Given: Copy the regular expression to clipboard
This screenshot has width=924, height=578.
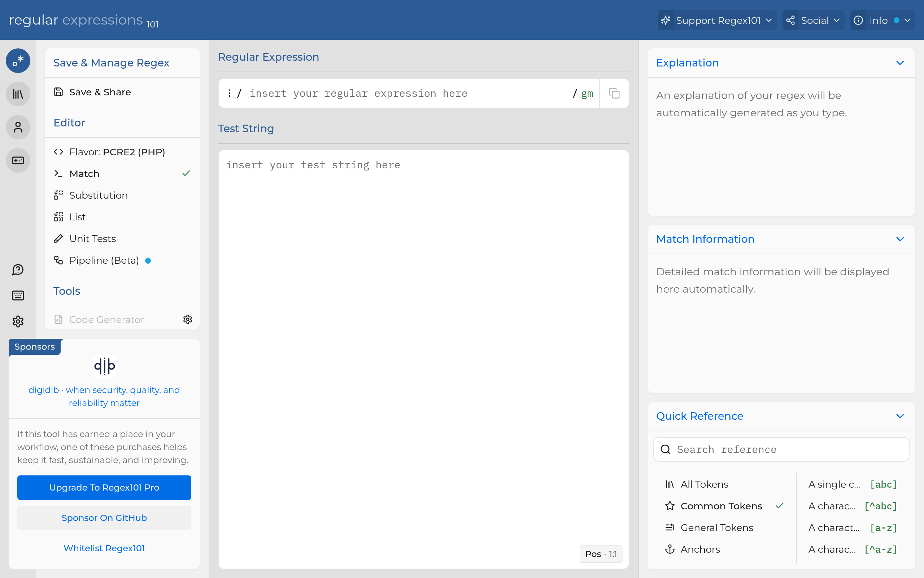Looking at the screenshot, I should pyautogui.click(x=614, y=93).
